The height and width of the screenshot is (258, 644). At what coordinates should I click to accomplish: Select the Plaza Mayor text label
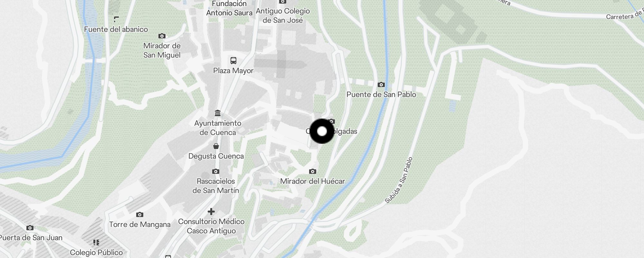pos(233,71)
